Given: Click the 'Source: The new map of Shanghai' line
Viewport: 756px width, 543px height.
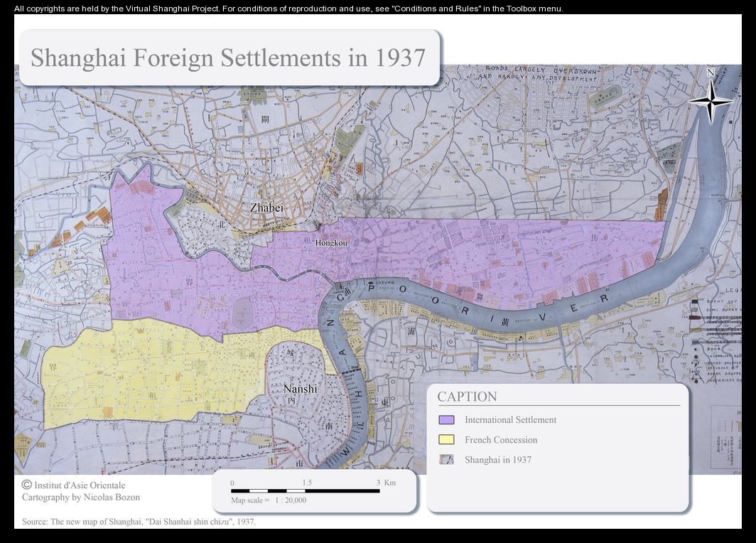Looking at the screenshot, I should [x=139, y=522].
